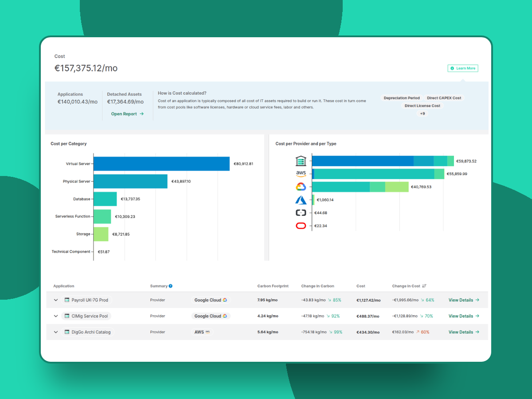The height and width of the screenshot is (399, 532).
Task: Click the Summary help question icon
Action: click(x=171, y=286)
